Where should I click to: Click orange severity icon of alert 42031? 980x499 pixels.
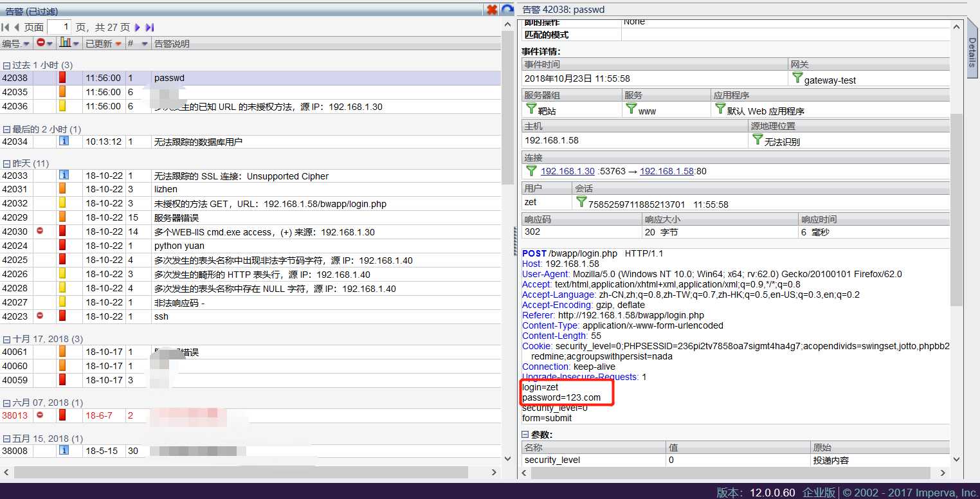click(62, 188)
